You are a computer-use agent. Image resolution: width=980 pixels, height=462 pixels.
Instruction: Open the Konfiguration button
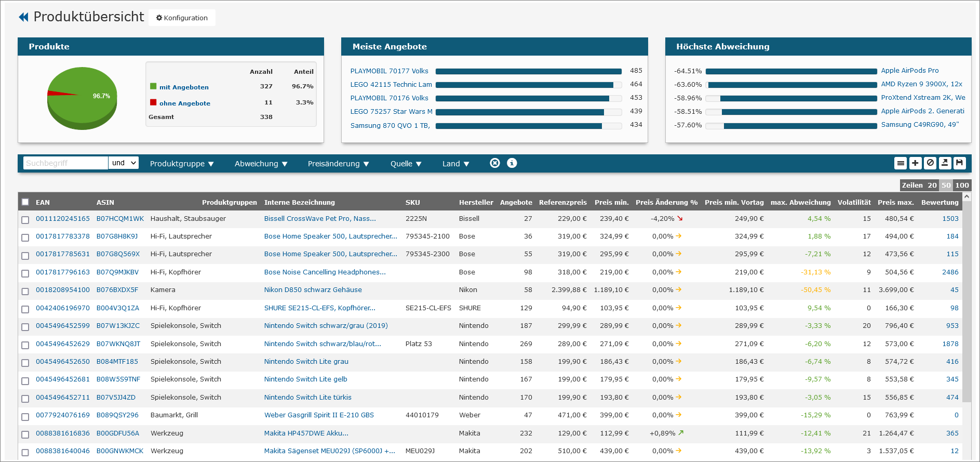pyautogui.click(x=182, y=18)
